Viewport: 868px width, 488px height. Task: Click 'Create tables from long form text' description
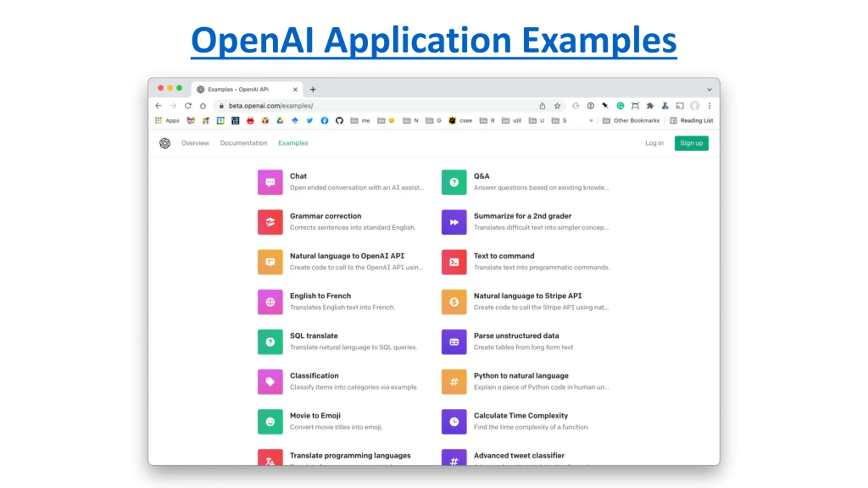coord(523,347)
